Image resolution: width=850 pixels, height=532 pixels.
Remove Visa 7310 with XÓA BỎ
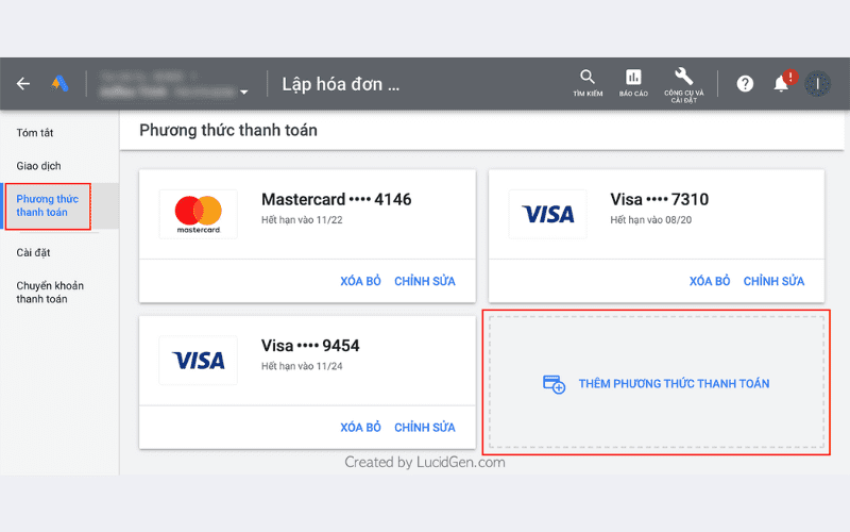(710, 281)
